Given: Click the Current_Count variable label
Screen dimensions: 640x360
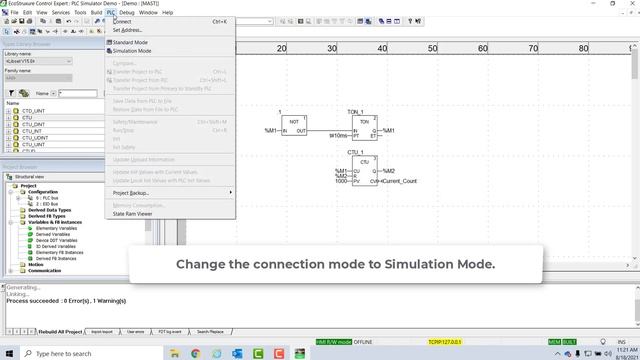Looking at the screenshot, I should point(399,181).
